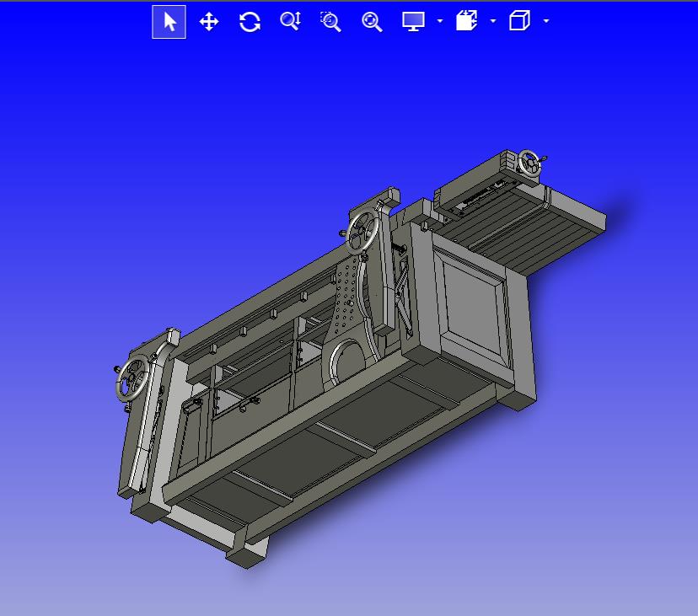Image resolution: width=698 pixels, height=616 pixels.
Task: Click the cube view orientation icon
Action: pos(519,21)
